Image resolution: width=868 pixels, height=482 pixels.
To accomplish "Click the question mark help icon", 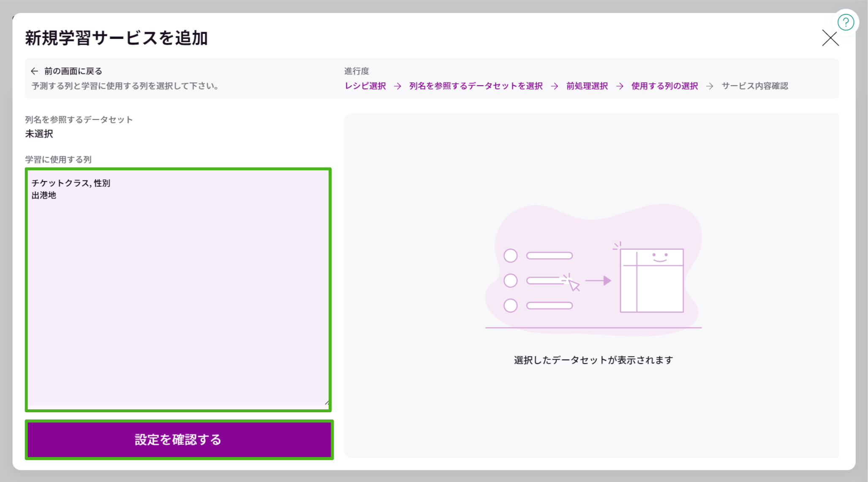I will [845, 22].
